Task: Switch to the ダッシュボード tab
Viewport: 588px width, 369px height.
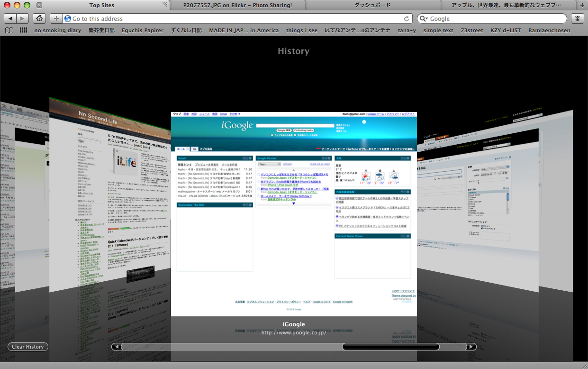Action: click(x=372, y=5)
